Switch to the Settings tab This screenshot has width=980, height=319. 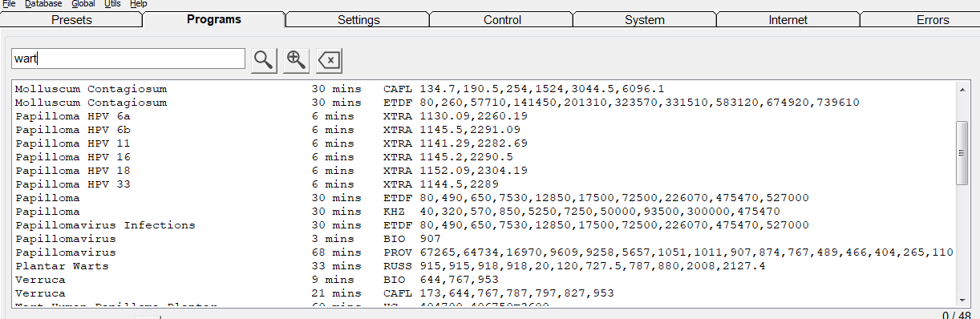[358, 20]
